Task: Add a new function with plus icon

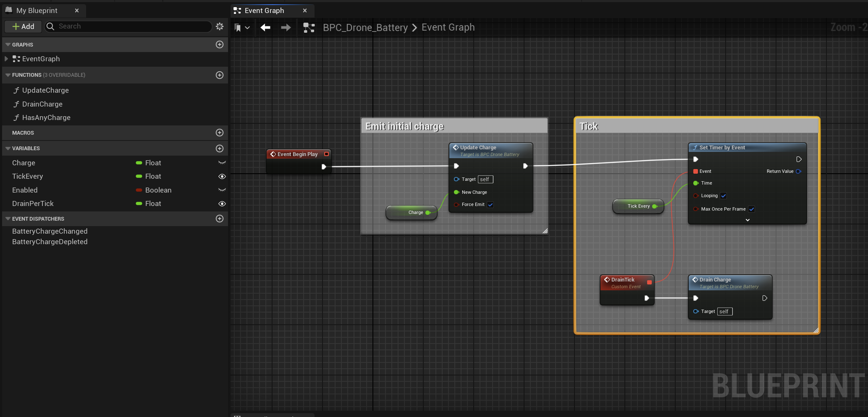Action: pyautogui.click(x=220, y=75)
